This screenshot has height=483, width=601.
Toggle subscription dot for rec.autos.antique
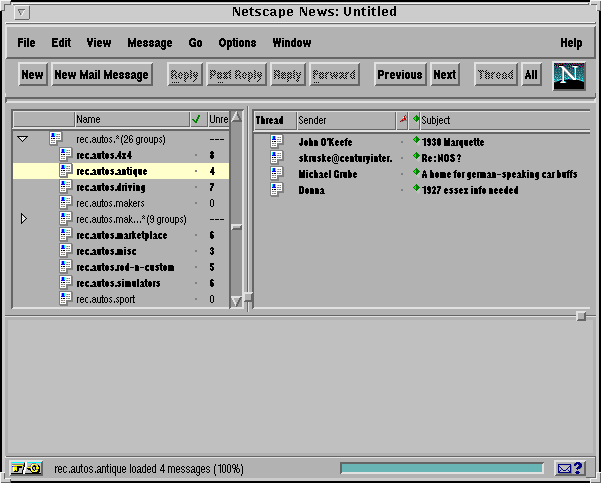tap(196, 171)
